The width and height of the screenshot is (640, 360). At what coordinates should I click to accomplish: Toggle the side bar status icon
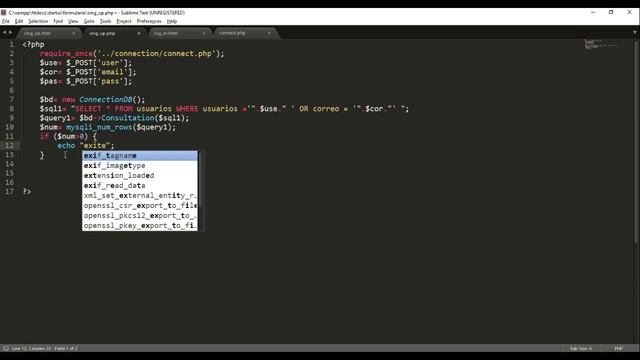click(x=6, y=349)
